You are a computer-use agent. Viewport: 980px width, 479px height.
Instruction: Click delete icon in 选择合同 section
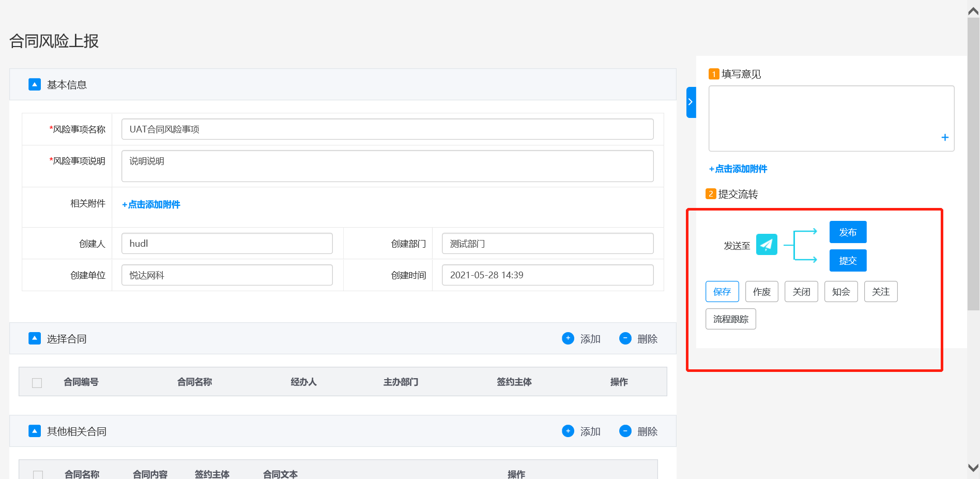[x=625, y=338]
